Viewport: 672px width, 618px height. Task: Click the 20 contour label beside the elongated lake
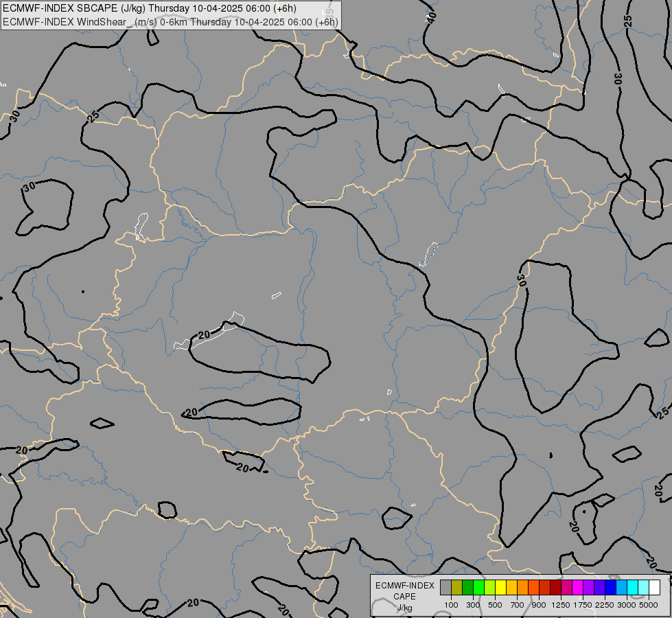click(204, 334)
